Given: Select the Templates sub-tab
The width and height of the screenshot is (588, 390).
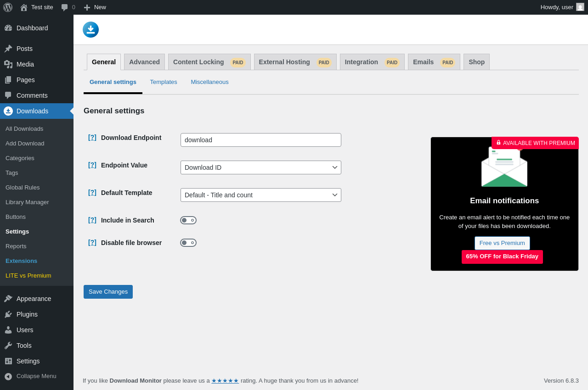Looking at the screenshot, I should (x=164, y=82).
